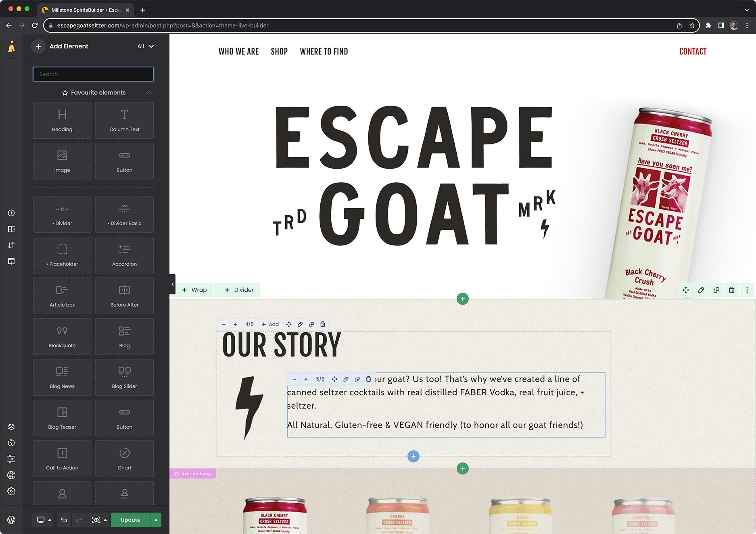
Task: Select the OUR STORY heading
Action: [x=282, y=345]
